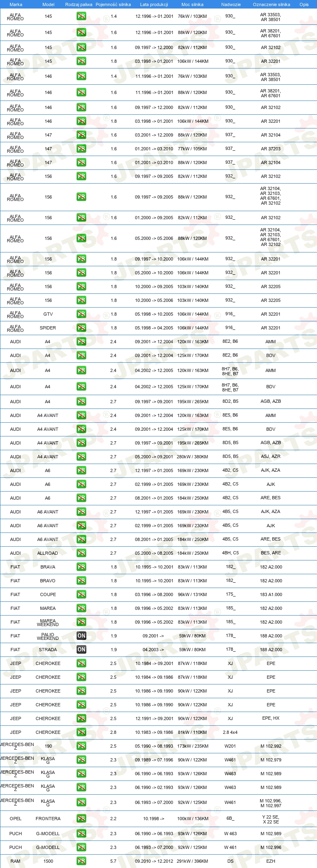Image resolution: width=317 pixels, height=868 pixels.
Task: Click the PB fuel icon in the Opel FRONTERA row
Action: (x=81, y=819)
